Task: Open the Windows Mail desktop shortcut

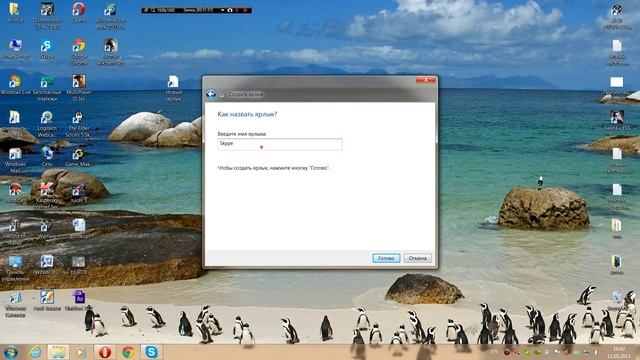Action: tap(15, 160)
